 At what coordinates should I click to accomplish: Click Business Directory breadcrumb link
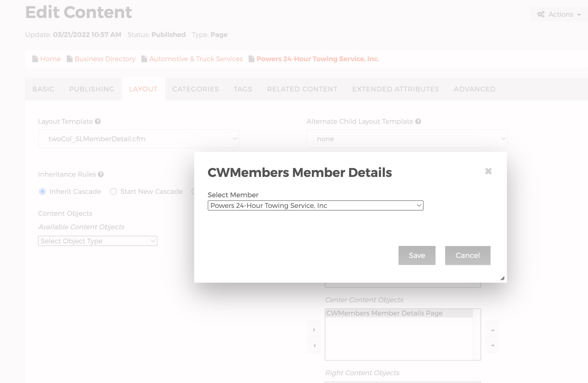[x=105, y=59]
